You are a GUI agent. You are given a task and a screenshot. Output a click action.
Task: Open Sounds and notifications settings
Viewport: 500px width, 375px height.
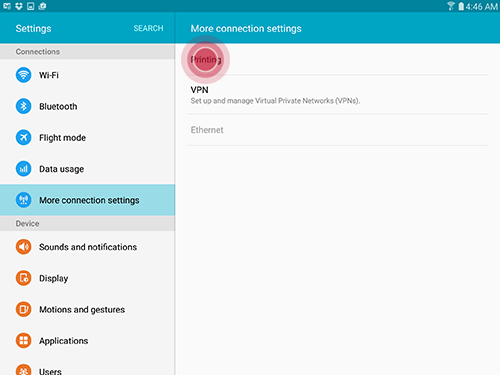[87, 247]
